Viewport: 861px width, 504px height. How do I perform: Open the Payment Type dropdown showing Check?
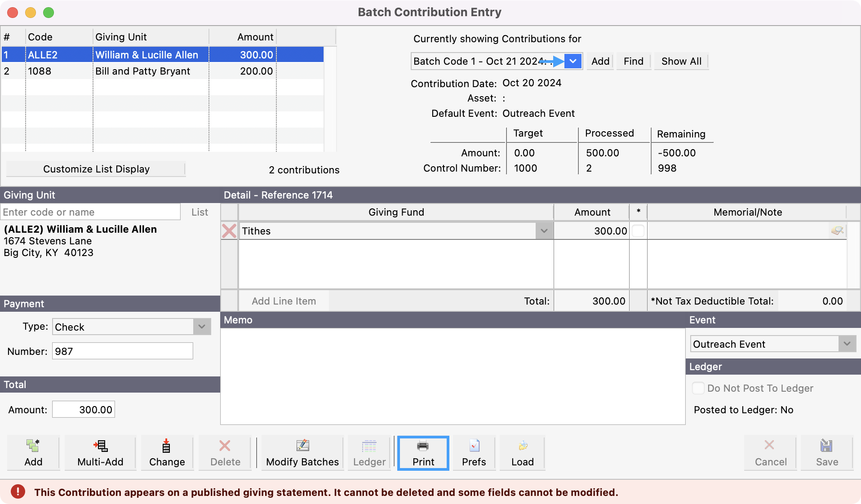(201, 327)
